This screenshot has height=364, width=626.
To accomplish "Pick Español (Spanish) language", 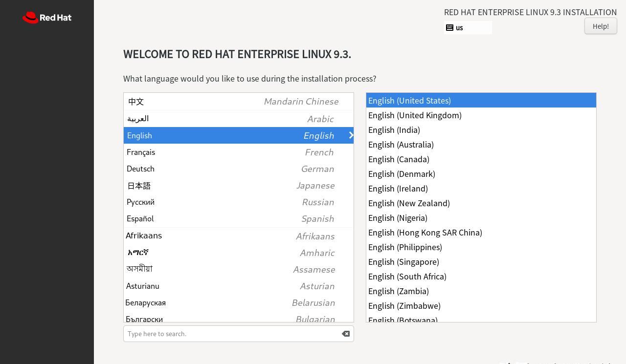I will [239, 218].
